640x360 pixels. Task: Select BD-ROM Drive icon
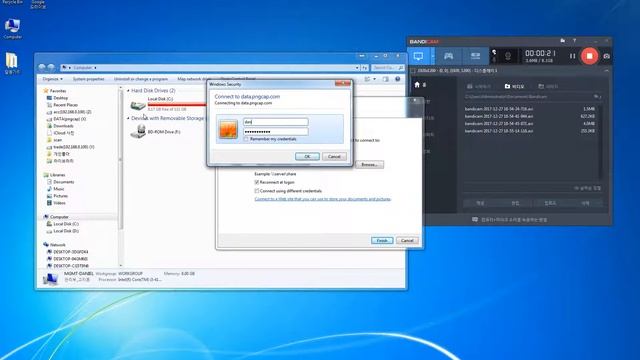[138, 131]
